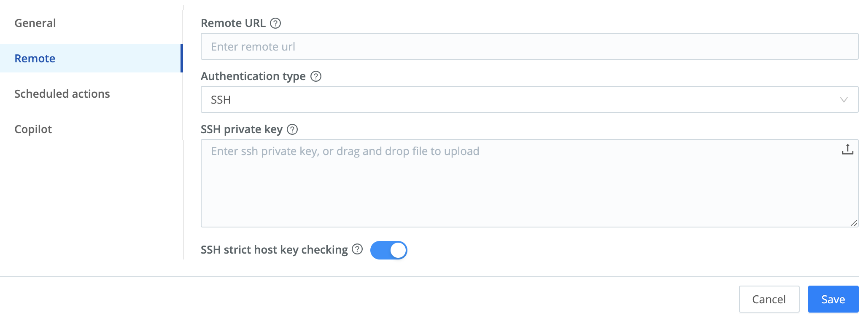Open the Remote URL help tooltip
Image resolution: width=868 pixels, height=321 pixels.
pos(276,24)
